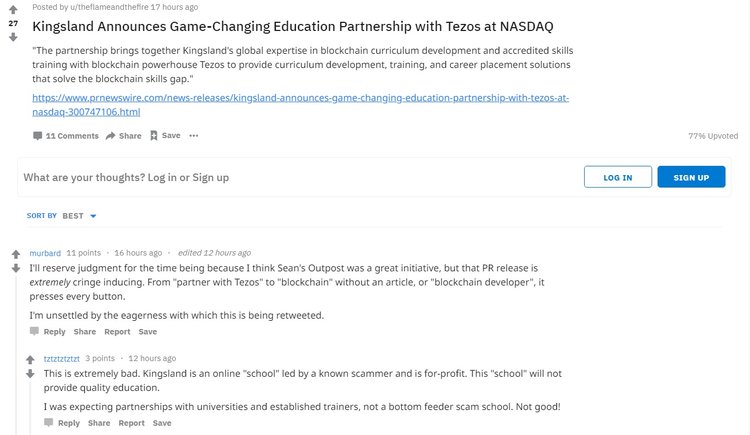Image resolution: width=750 pixels, height=435 pixels.
Task: Upvote the Kingsland partnership post
Action: pos(13,8)
